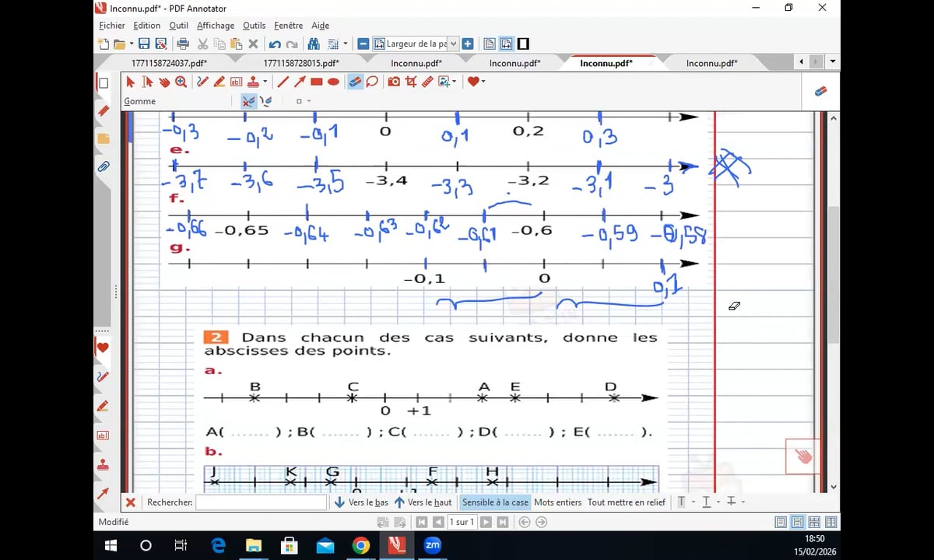Pick the Pen annotation tool
The image size is (934, 560).
click(202, 82)
